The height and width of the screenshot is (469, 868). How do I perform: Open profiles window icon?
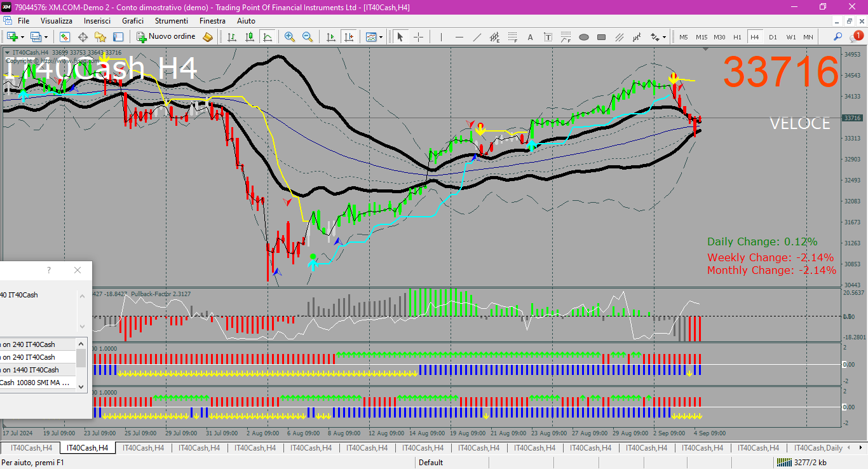point(36,37)
